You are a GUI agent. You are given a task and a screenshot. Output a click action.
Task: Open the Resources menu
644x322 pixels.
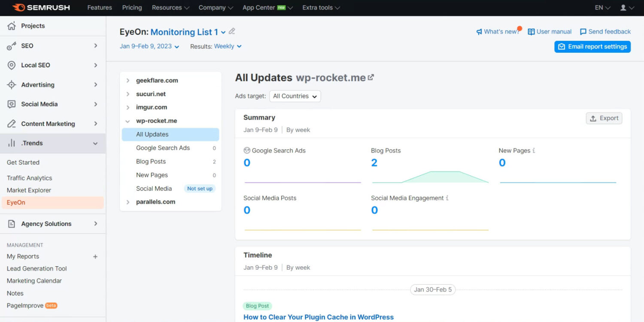pos(170,8)
